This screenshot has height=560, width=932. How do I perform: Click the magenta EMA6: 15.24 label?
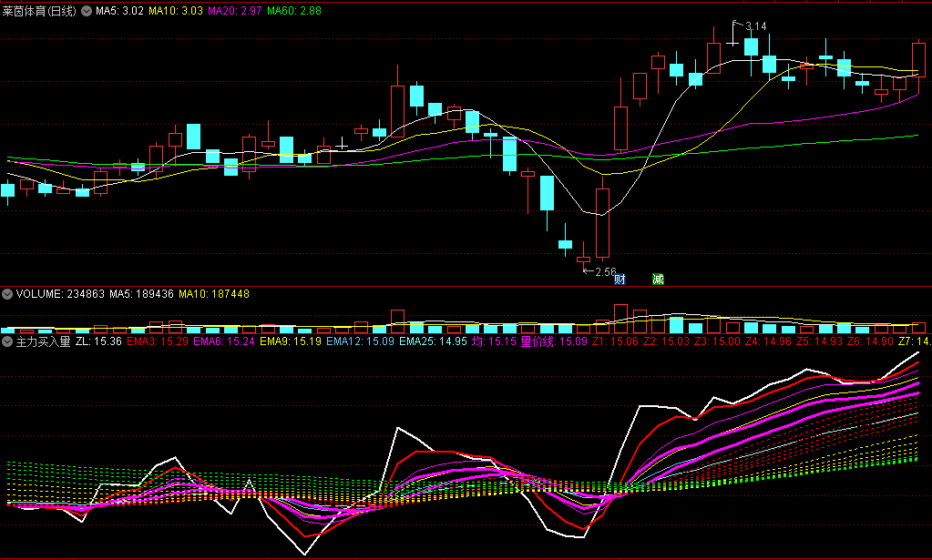click(224, 341)
